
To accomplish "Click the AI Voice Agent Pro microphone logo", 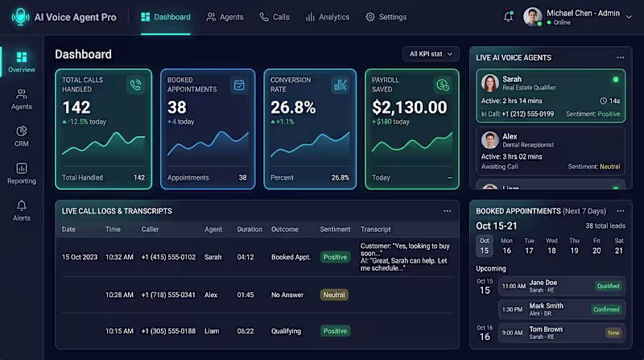I will [x=20, y=17].
